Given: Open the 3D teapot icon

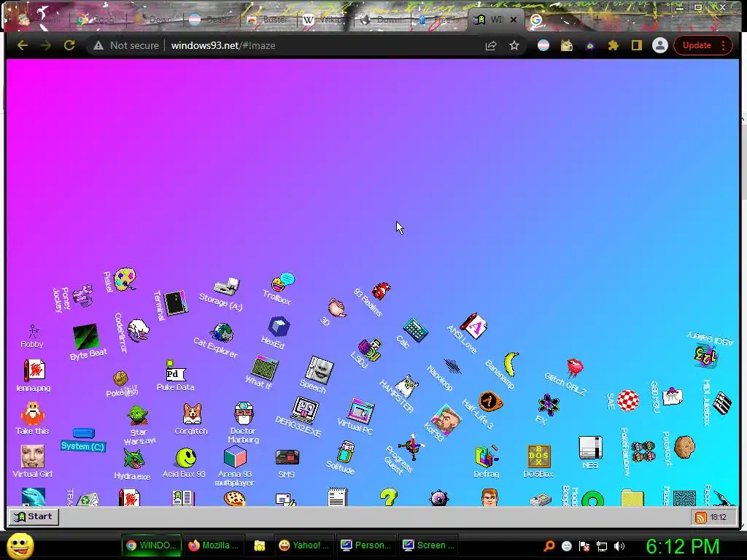Looking at the screenshot, I should (x=337, y=308).
